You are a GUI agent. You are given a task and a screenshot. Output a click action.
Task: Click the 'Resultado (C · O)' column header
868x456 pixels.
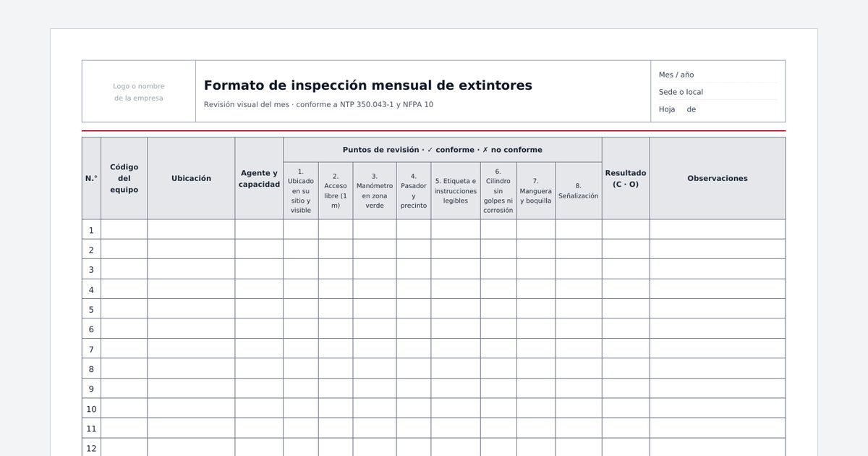(x=626, y=178)
